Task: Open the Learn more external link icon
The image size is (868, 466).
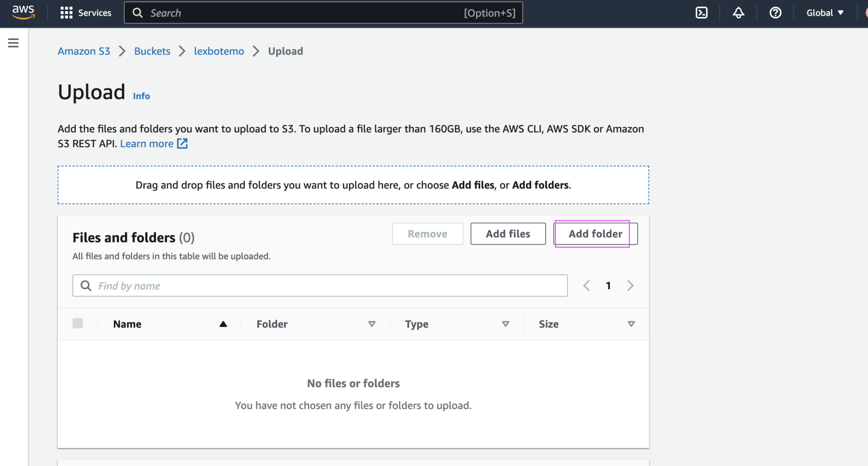Action: [182, 143]
